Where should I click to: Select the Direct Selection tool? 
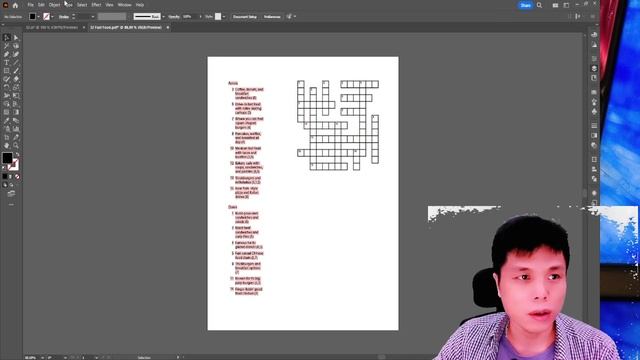(16, 38)
